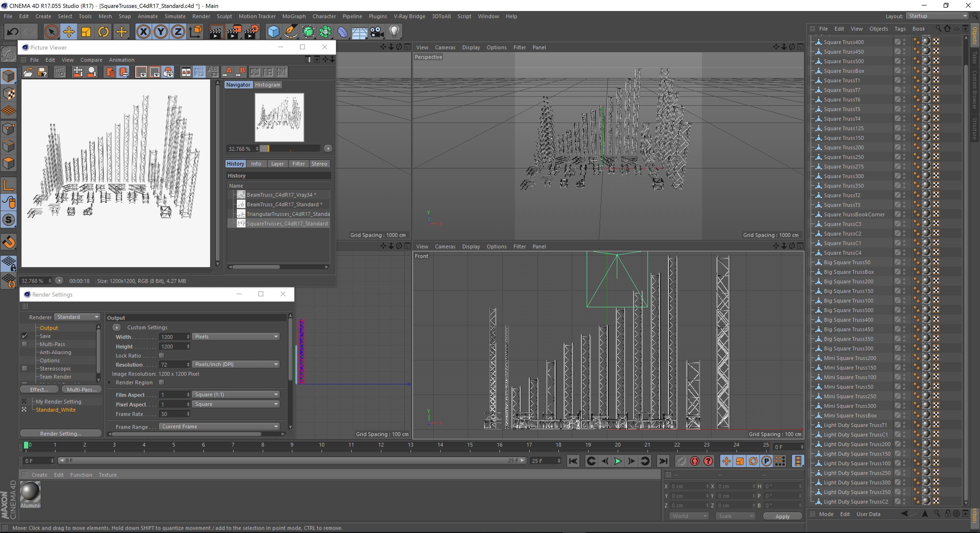Open the MoGraph menu
Viewport: 980px width, 533px height.
pos(294,16)
